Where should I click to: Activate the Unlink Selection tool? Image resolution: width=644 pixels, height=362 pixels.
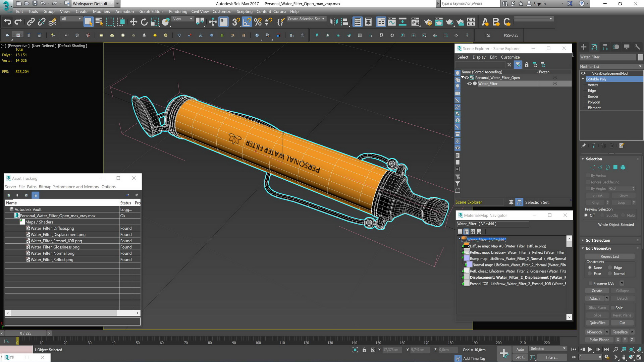(x=41, y=22)
